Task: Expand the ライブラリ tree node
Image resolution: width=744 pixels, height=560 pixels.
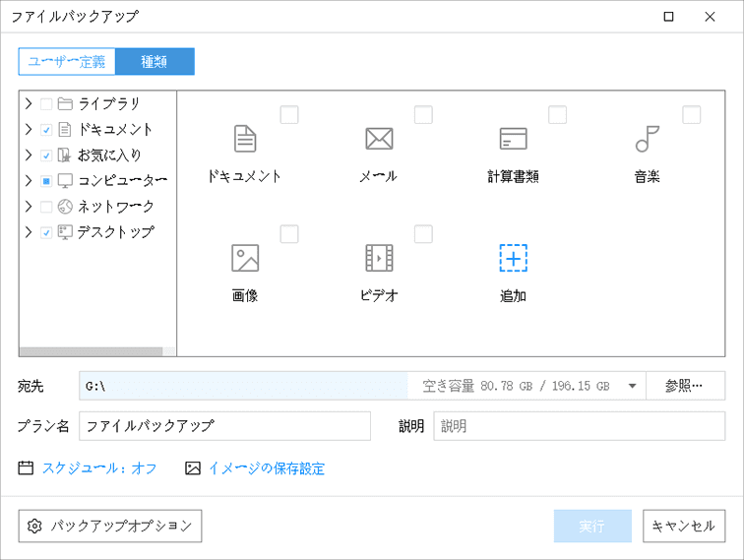Action: coord(29,103)
